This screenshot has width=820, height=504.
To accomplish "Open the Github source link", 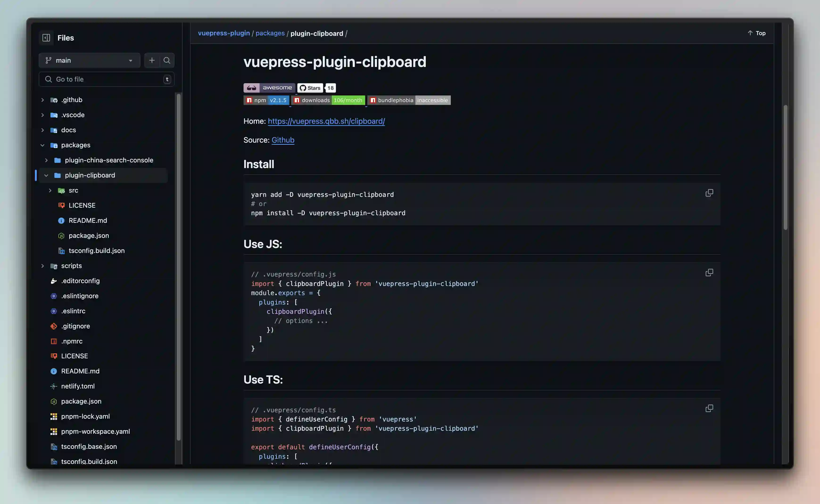I will click(283, 140).
